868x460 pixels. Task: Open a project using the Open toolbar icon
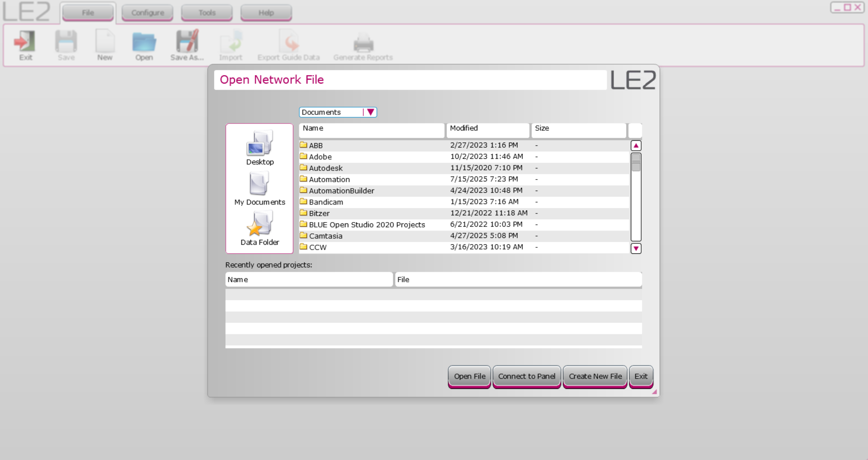144,45
